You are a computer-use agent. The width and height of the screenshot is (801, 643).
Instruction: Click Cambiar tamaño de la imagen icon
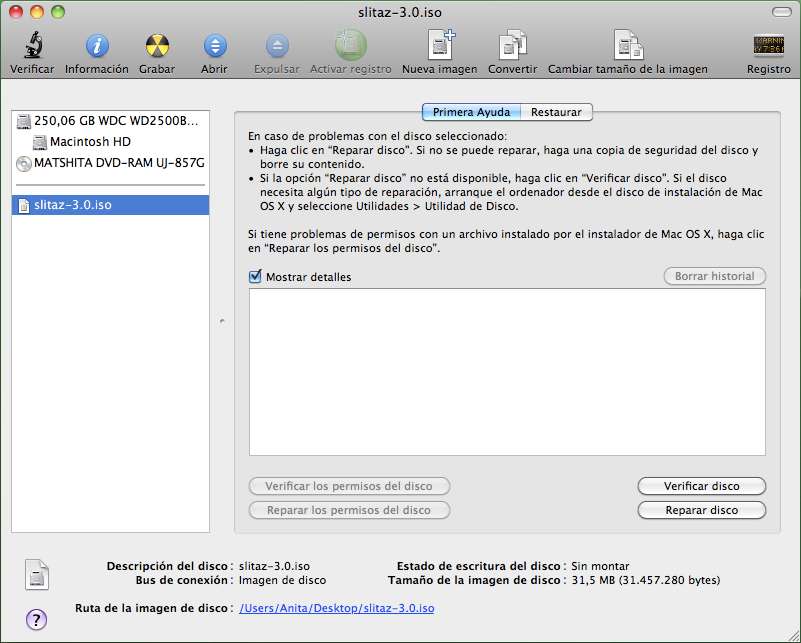(628, 45)
